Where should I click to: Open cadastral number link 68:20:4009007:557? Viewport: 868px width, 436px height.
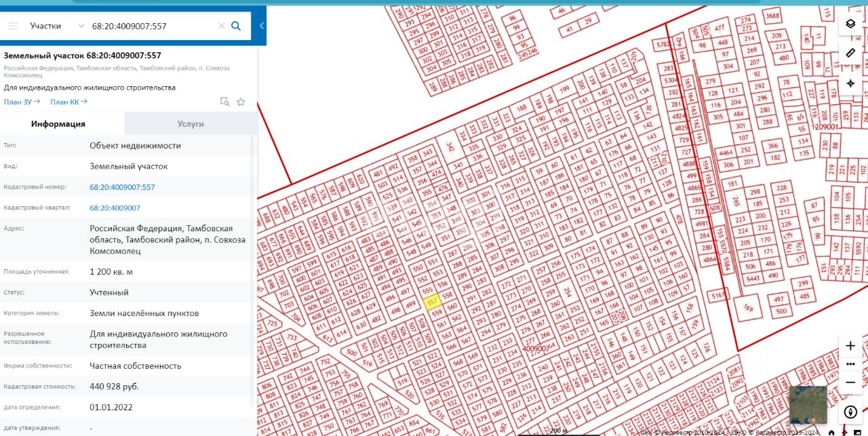pyautogui.click(x=122, y=187)
